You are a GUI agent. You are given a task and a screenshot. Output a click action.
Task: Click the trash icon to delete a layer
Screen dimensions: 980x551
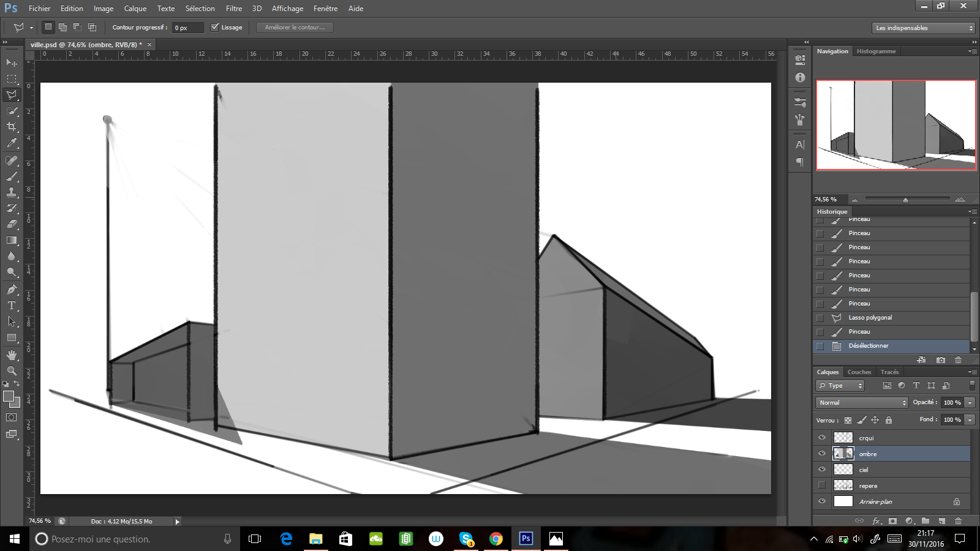click(958, 521)
